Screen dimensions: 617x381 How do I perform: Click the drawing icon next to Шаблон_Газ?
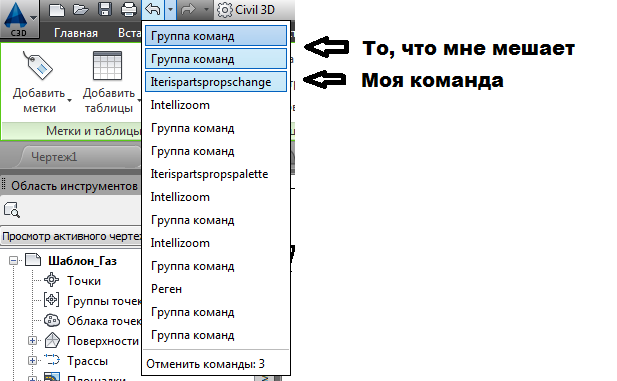click(x=33, y=260)
